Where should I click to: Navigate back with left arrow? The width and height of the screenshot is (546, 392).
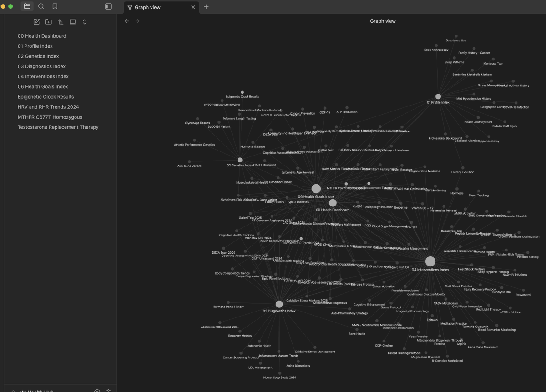[x=127, y=21]
